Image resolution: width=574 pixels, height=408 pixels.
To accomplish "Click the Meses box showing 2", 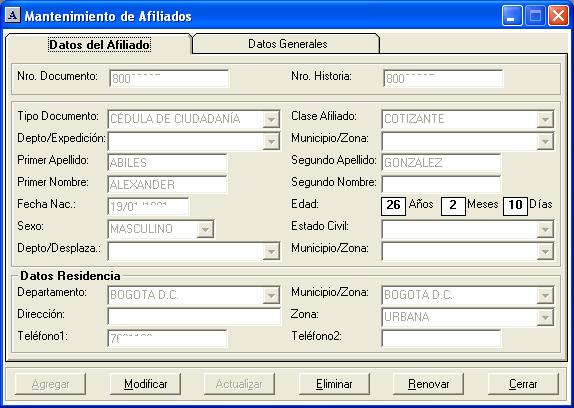I will (453, 206).
